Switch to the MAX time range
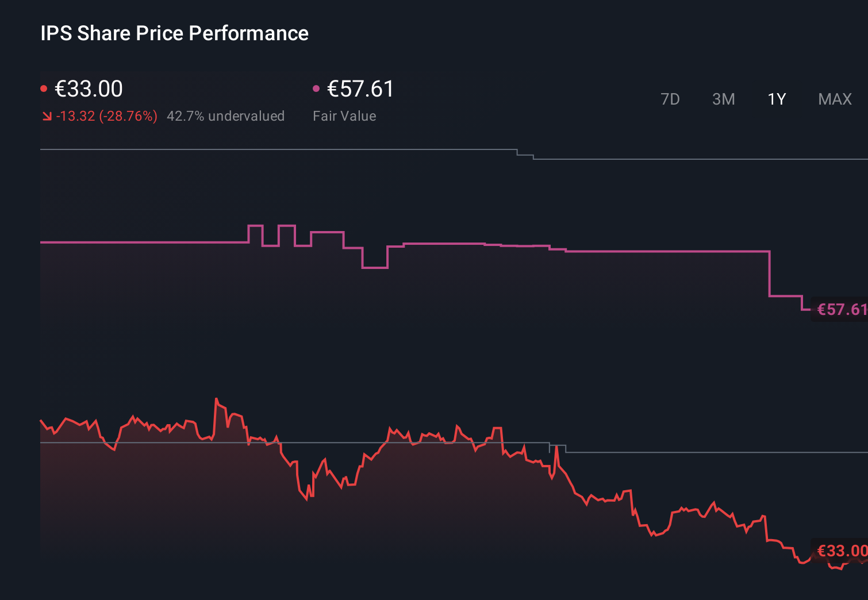The image size is (868, 600). pyautogui.click(x=834, y=99)
